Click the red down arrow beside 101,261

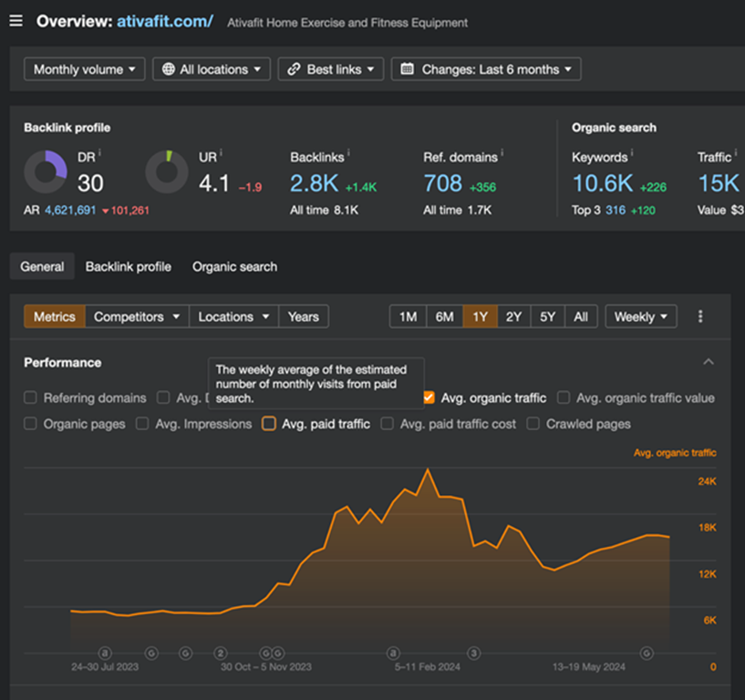(x=106, y=211)
